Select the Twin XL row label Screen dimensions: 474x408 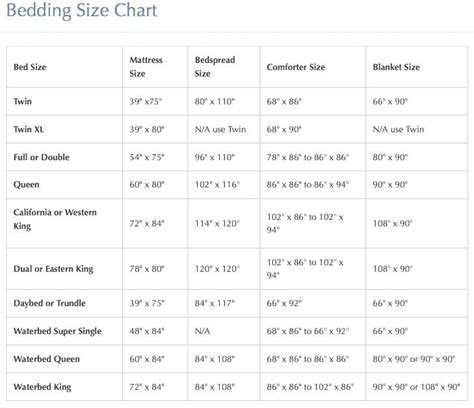tap(28, 129)
